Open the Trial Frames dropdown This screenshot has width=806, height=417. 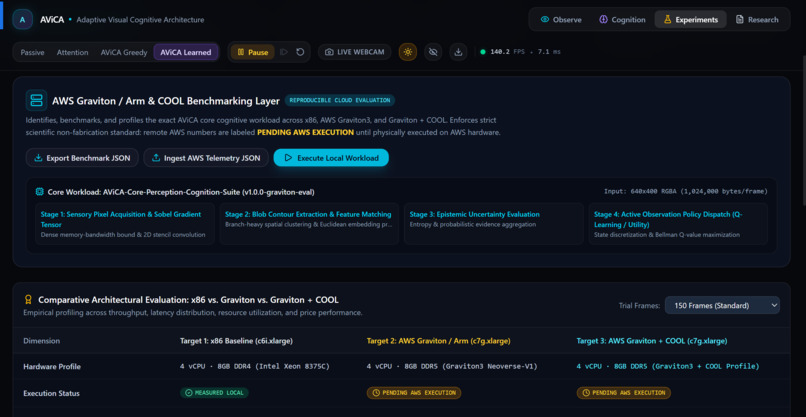tap(722, 305)
